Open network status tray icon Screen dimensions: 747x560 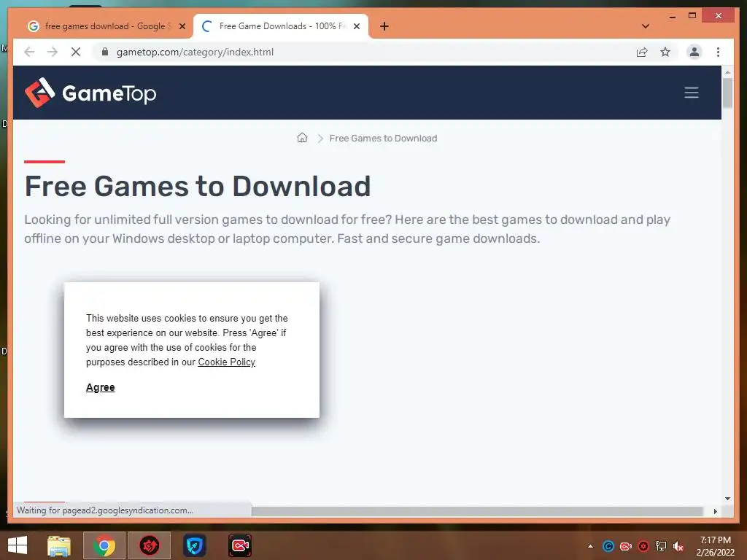[x=661, y=546]
